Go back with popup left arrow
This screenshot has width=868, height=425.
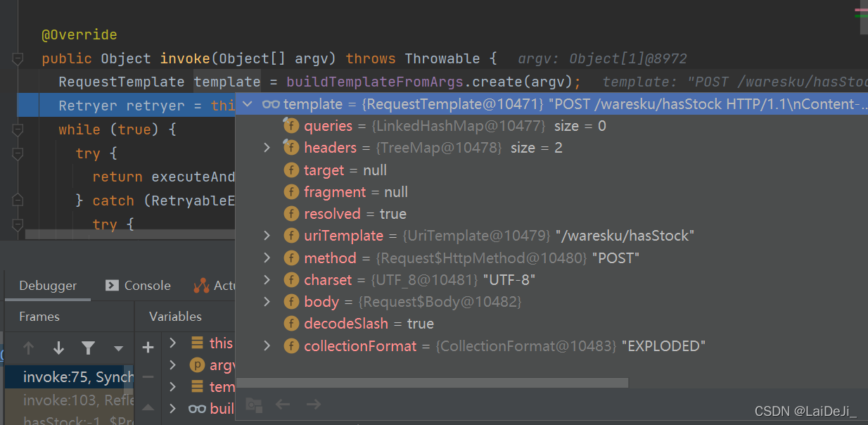click(283, 405)
